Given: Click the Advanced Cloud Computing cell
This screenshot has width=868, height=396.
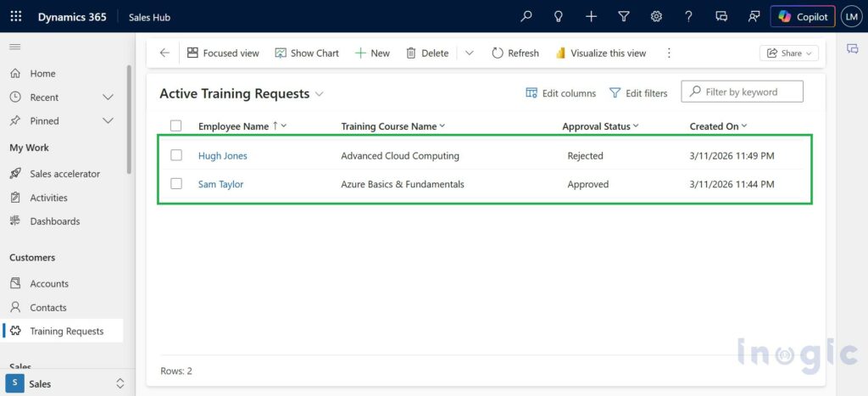Looking at the screenshot, I should pyautogui.click(x=400, y=156).
